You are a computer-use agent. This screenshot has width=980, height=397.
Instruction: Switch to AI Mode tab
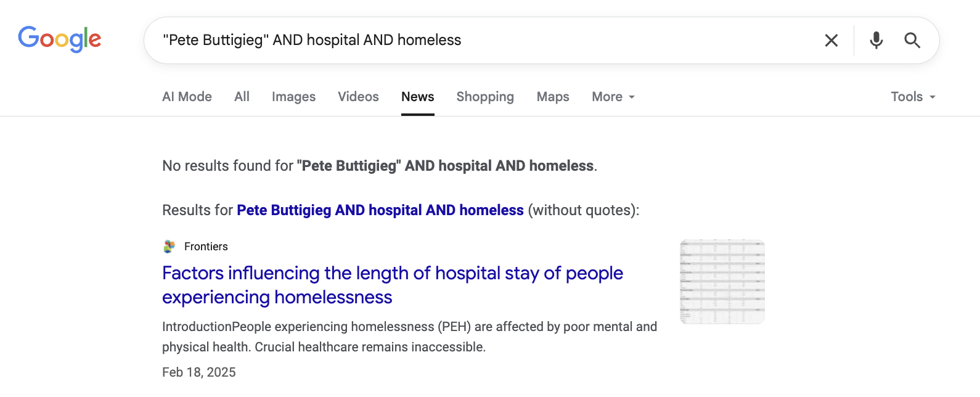click(x=187, y=97)
